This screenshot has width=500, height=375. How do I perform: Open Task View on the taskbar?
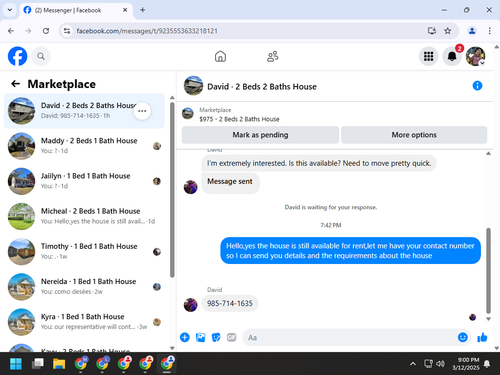(38, 363)
